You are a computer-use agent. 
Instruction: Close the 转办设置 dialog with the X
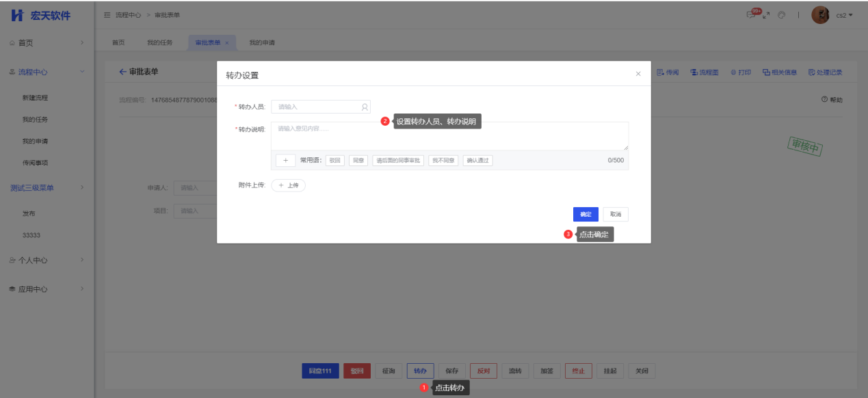coord(638,74)
